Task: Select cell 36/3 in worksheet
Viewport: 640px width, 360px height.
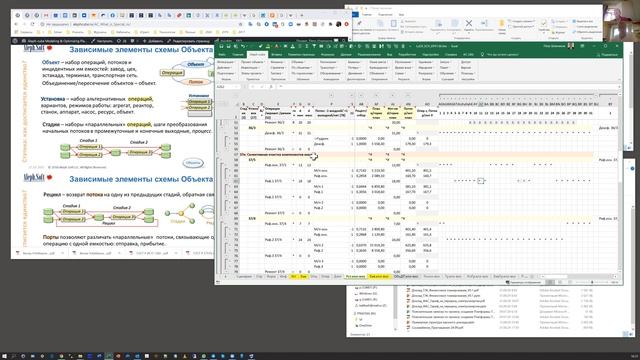Action: pos(252,128)
